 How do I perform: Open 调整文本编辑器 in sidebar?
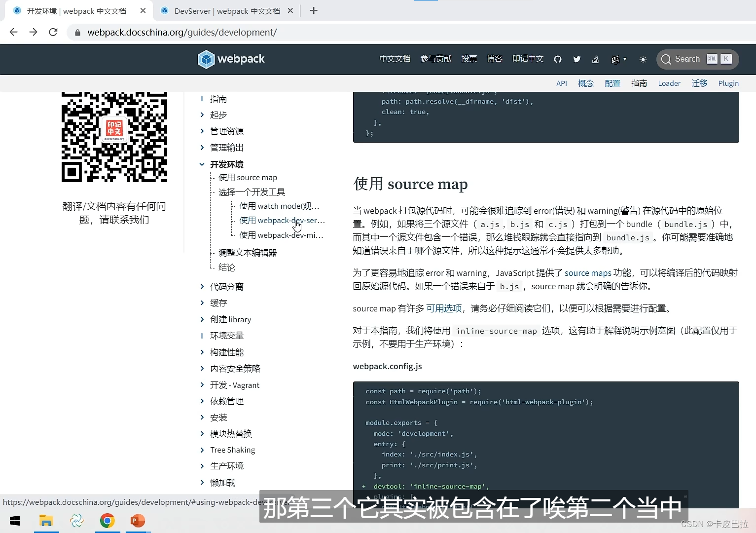point(248,253)
